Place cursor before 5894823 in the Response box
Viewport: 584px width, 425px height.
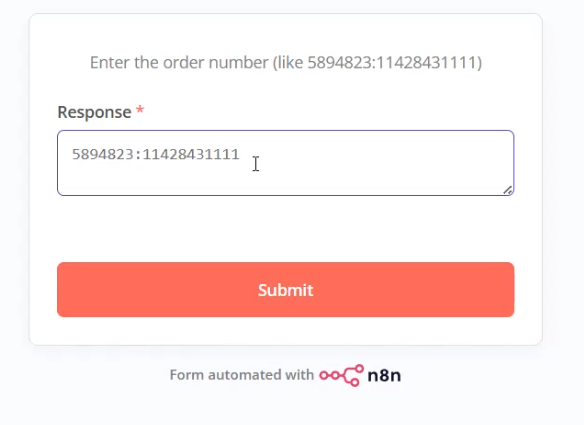click(x=72, y=154)
